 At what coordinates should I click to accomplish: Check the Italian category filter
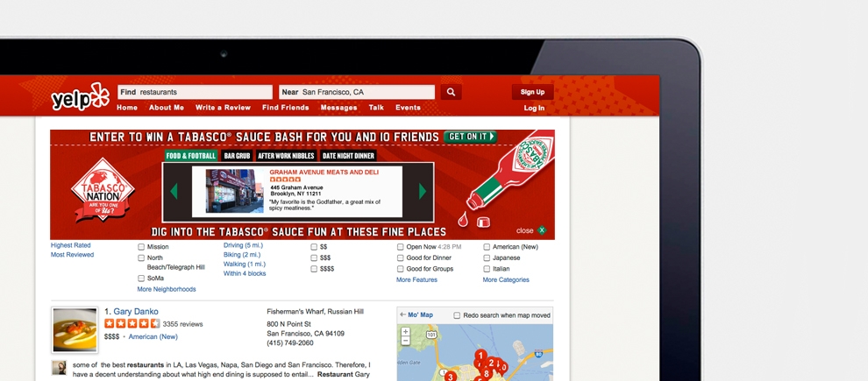point(487,269)
